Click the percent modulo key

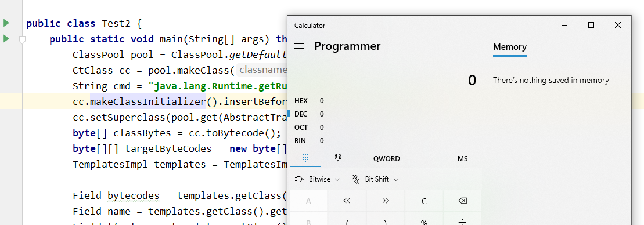(424, 222)
